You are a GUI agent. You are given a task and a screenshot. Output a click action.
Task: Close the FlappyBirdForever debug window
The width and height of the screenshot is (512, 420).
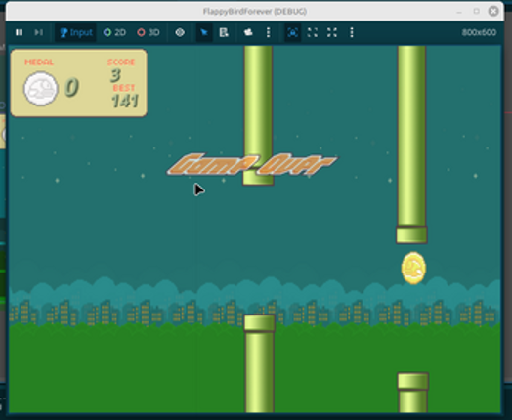point(493,11)
